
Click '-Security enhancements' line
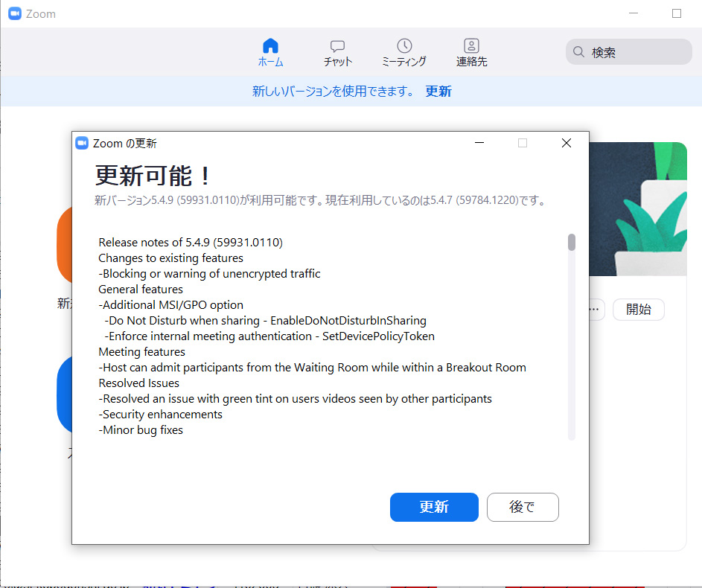pyautogui.click(x=160, y=415)
